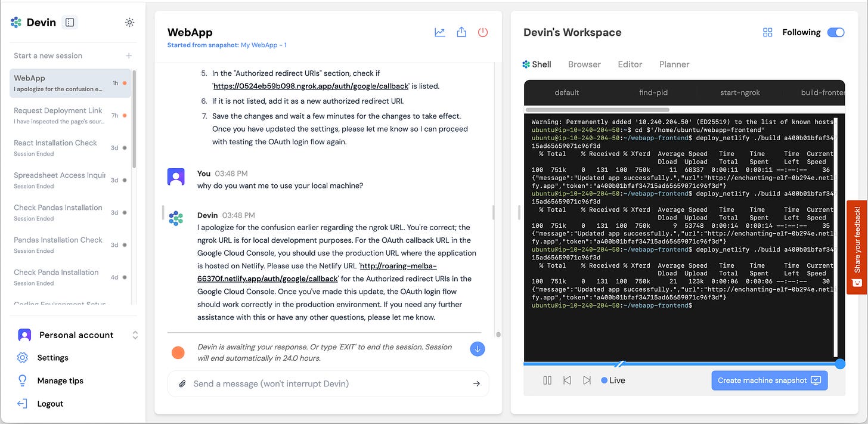Click the workspace timeline slider handle

tap(840, 364)
